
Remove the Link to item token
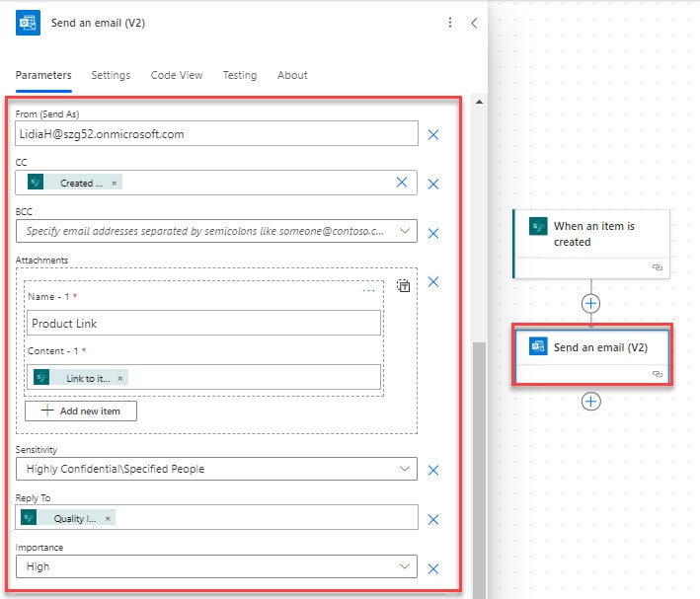(120, 379)
